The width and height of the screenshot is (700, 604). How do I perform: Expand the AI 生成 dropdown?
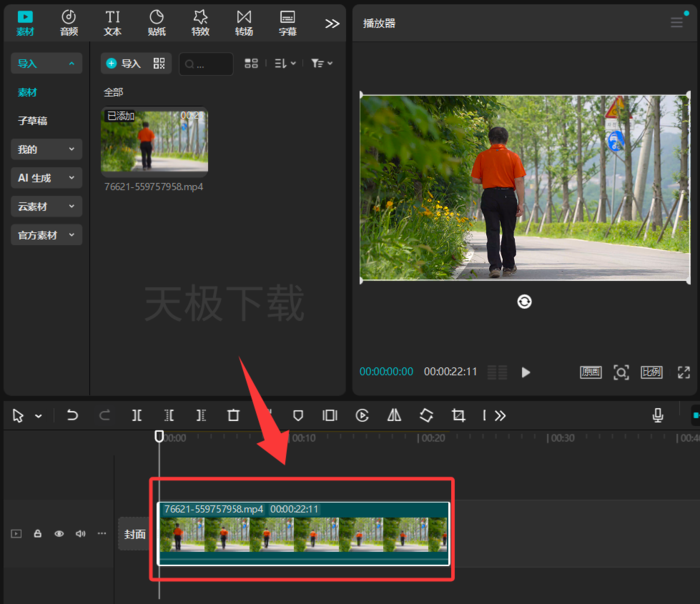[x=46, y=178]
